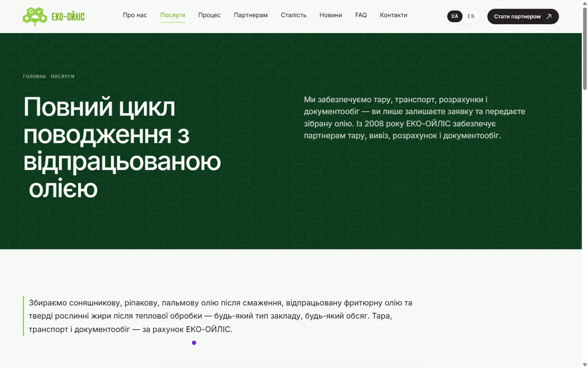Open the Новини page
The width and height of the screenshot is (588, 368).
331,15
